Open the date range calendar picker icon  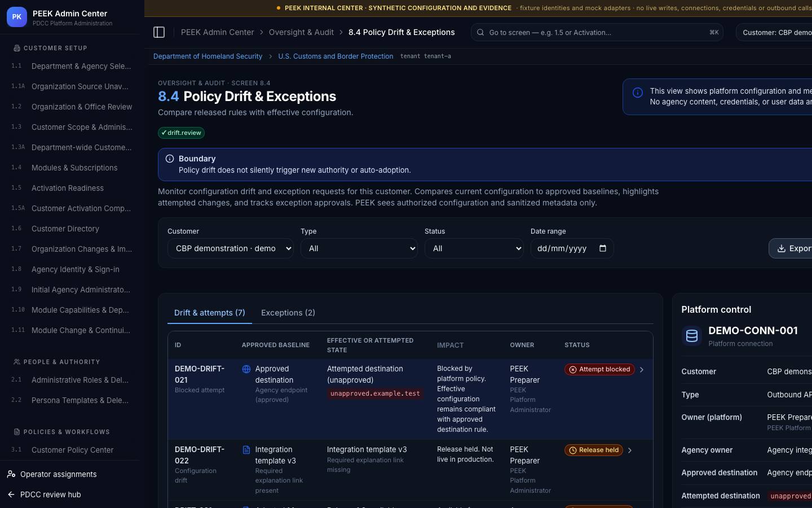pyautogui.click(x=603, y=248)
